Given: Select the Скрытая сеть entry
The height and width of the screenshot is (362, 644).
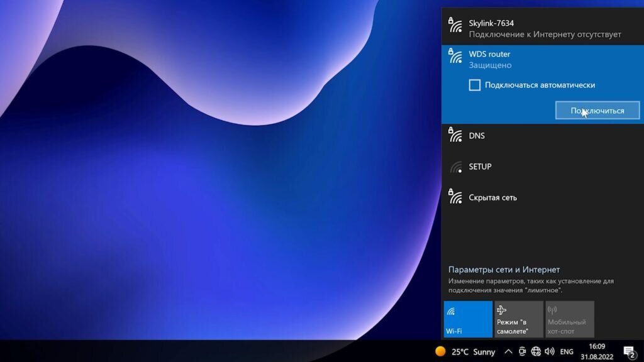Looking at the screenshot, I should coord(543,197).
